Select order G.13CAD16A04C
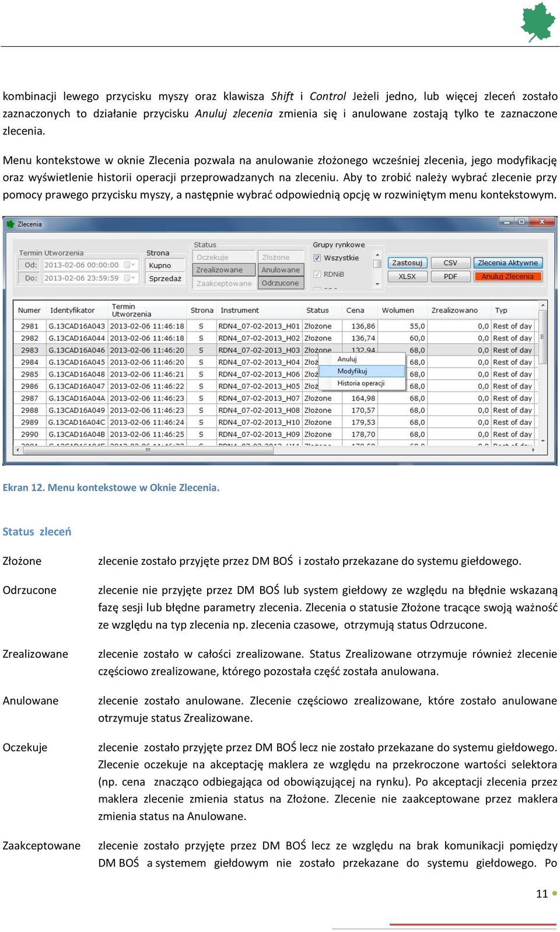Screen dimensions: 560x932 pyautogui.click(x=76, y=423)
